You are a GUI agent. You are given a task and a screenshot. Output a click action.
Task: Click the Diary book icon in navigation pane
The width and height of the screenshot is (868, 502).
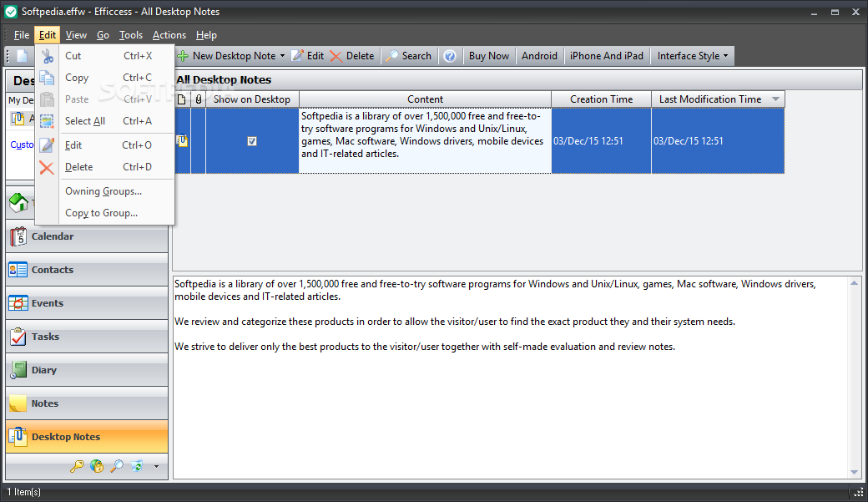[x=18, y=370]
